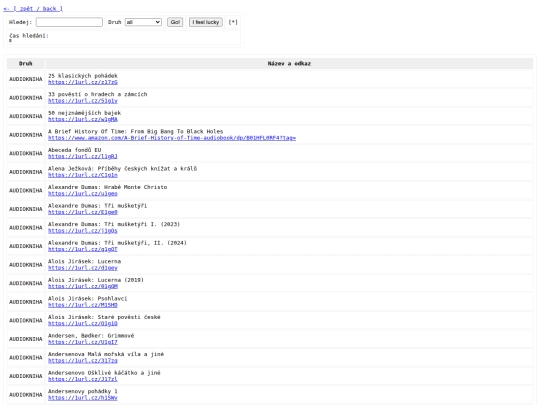This screenshot has width=540, height=405.
Task: Click the 'čas hledání:' label
Action: click(29, 36)
